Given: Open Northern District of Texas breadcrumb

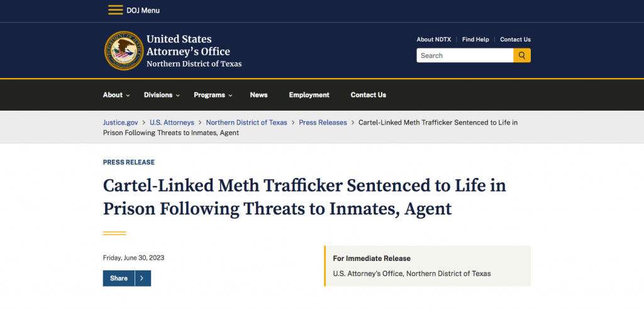Looking at the screenshot, I should [247, 123].
